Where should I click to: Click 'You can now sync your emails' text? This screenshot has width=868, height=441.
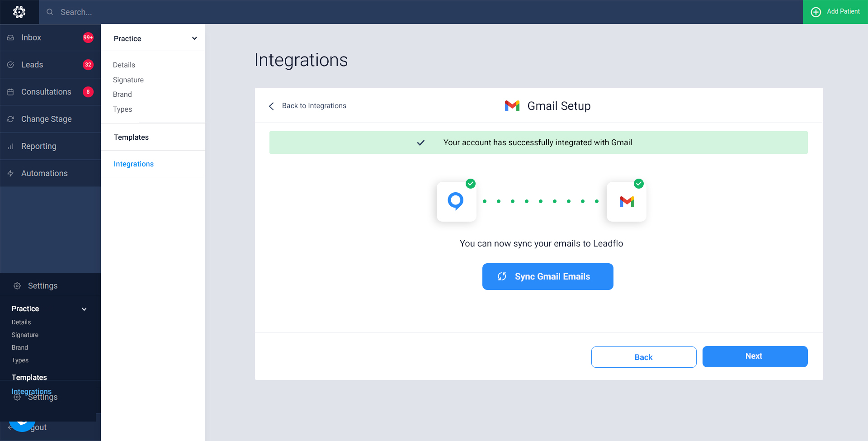pos(541,243)
